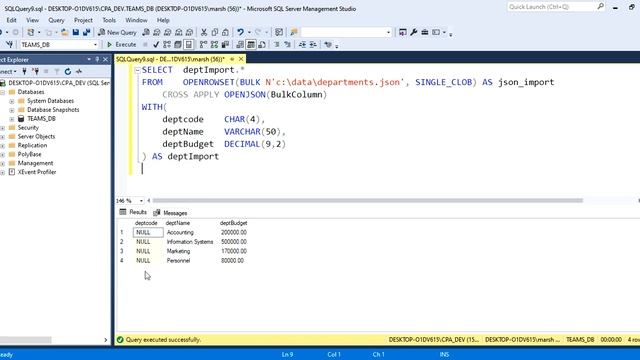Click Connect Object Explorer plug icon
Image resolution: width=640 pixels, height=360 pixels.
(x=24, y=71)
